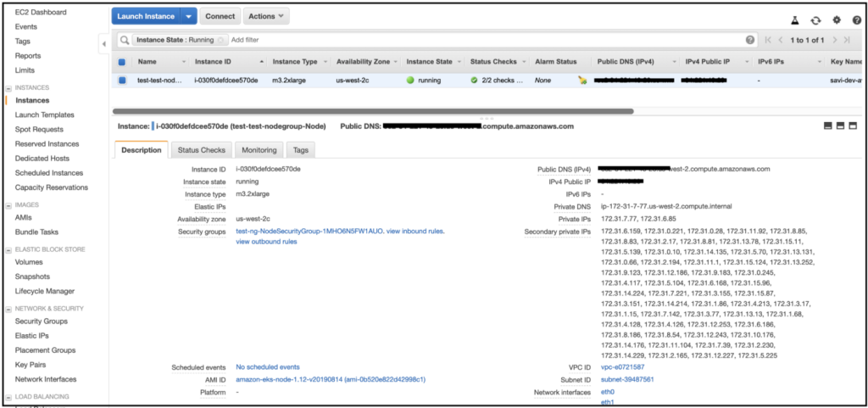Open Security Groups in sidebar
The width and height of the screenshot is (868, 408).
(42, 321)
